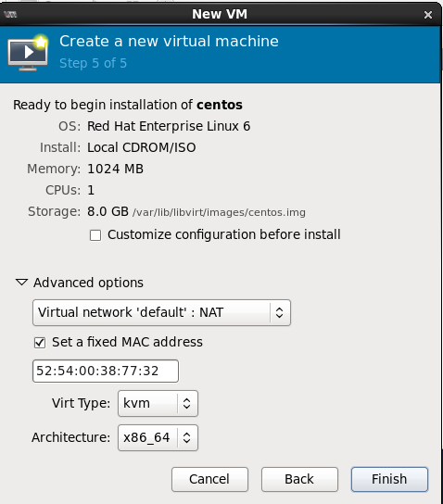This screenshot has width=443, height=504.
Task: Click the MAC address input field
Action: click(x=106, y=371)
